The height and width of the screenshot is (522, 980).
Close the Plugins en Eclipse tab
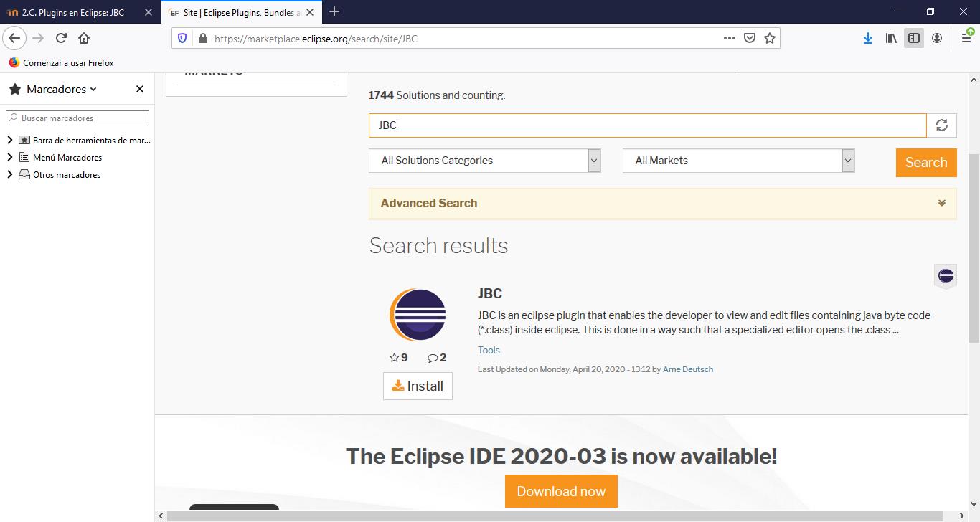click(149, 12)
